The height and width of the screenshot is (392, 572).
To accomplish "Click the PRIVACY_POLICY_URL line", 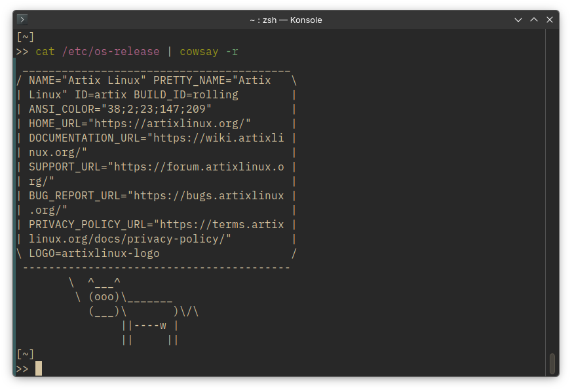I will point(156,224).
